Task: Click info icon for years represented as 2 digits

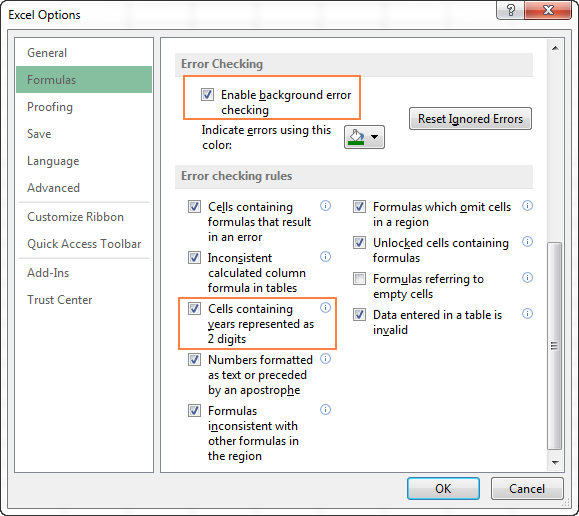Action: pos(325,307)
